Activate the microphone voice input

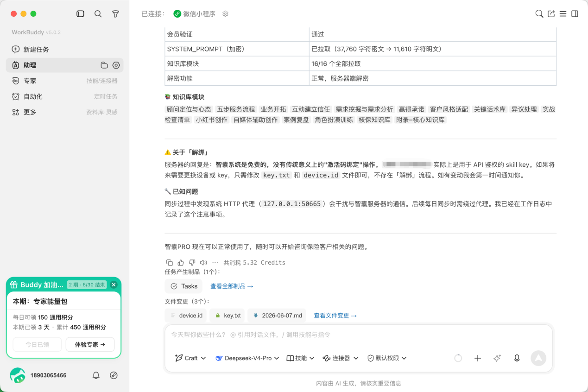517,358
